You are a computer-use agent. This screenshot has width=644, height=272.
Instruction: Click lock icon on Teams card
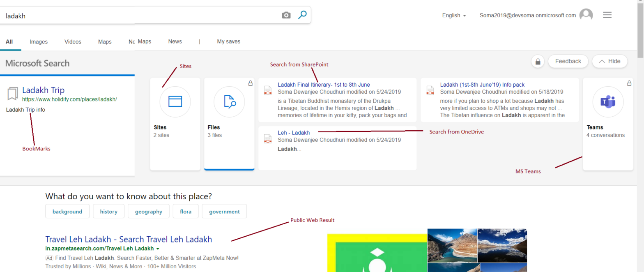pyautogui.click(x=629, y=83)
